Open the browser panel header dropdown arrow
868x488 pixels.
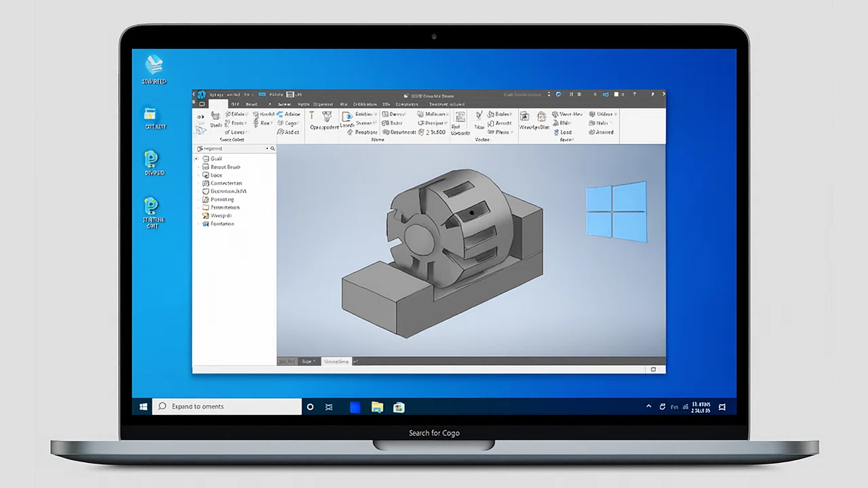(267, 148)
